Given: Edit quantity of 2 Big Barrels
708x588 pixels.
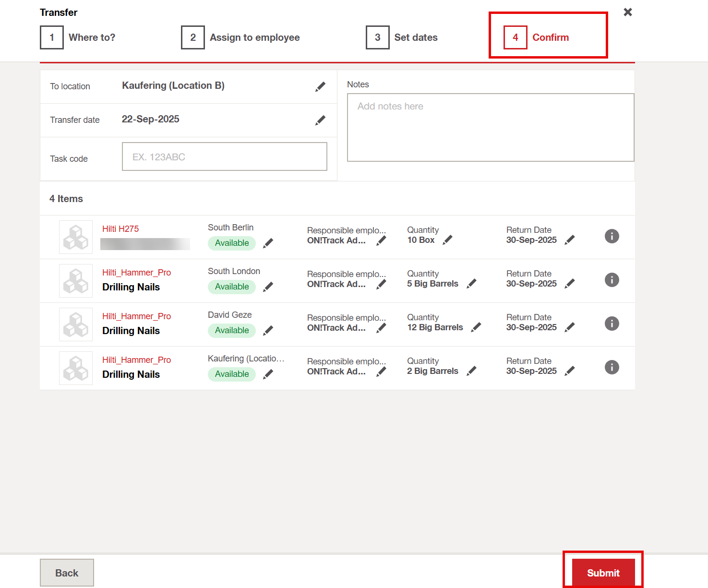Looking at the screenshot, I should [x=471, y=371].
